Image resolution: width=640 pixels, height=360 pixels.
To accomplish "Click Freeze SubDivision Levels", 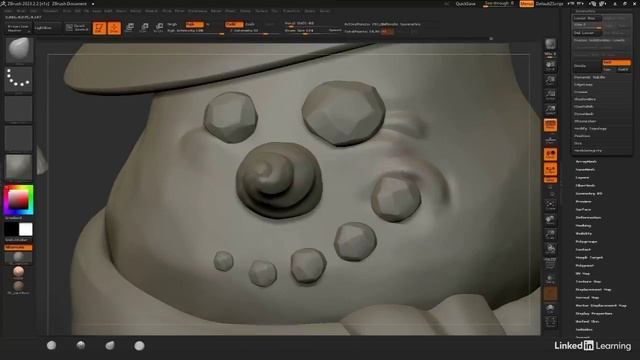I will coord(600,40).
